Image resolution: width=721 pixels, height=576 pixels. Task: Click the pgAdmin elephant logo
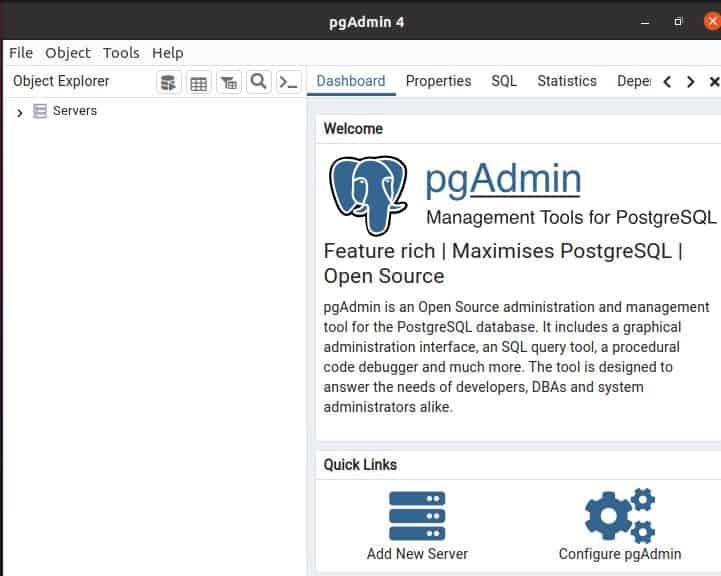(368, 195)
